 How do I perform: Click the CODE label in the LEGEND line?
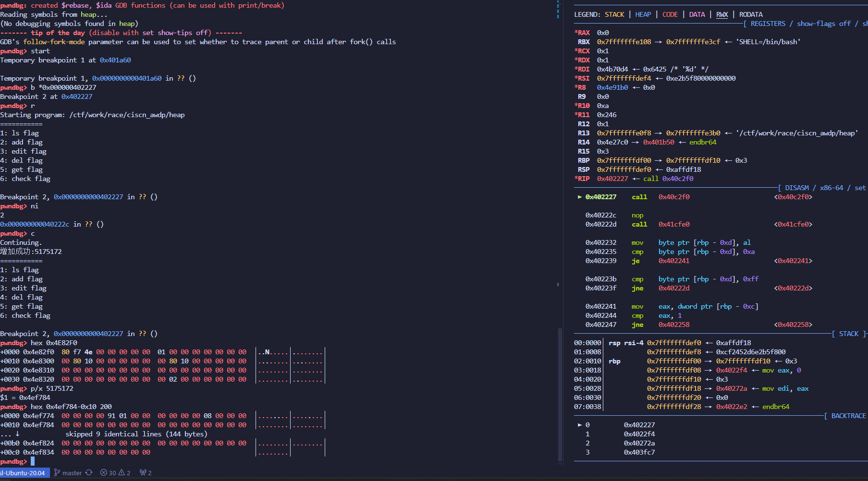pos(670,14)
